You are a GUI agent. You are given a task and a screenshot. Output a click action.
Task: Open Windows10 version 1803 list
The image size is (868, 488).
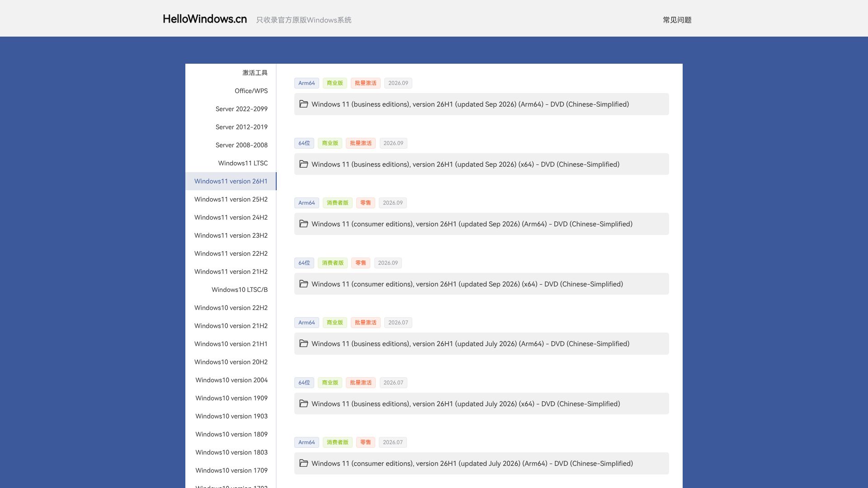tap(231, 452)
